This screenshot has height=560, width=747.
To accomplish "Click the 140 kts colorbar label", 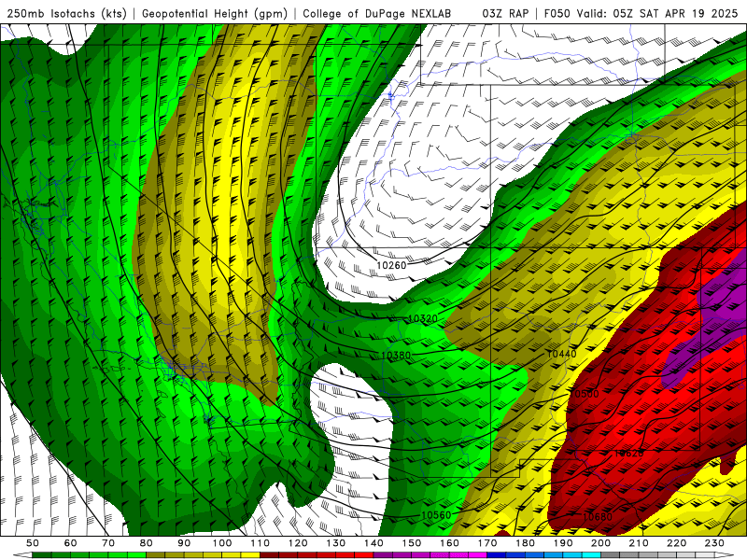I will [373, 543].
